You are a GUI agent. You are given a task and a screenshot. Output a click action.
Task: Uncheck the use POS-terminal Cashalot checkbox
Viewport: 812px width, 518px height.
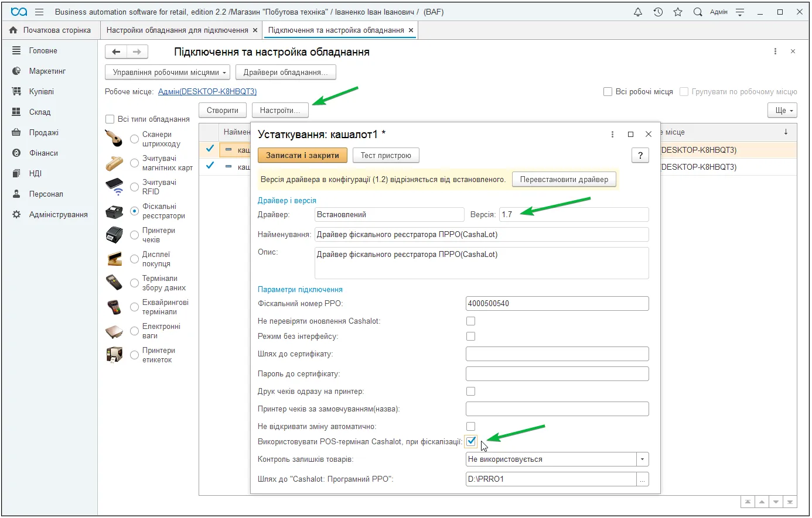click(x=471, y=441)
